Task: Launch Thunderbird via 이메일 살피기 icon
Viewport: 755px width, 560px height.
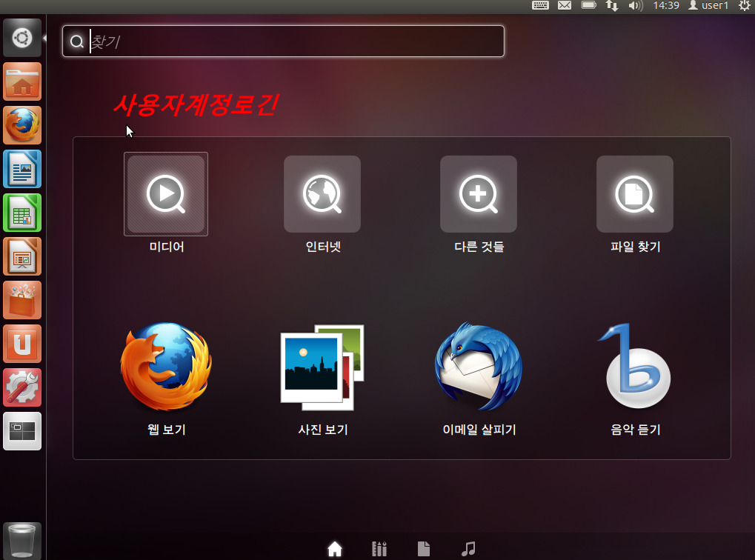Action: (479, 367)
